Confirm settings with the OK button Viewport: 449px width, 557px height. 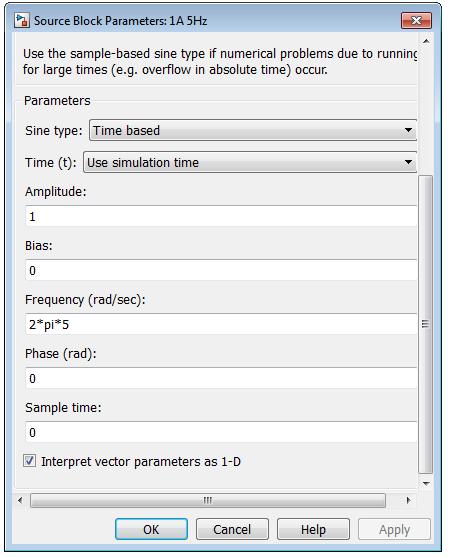151,529
